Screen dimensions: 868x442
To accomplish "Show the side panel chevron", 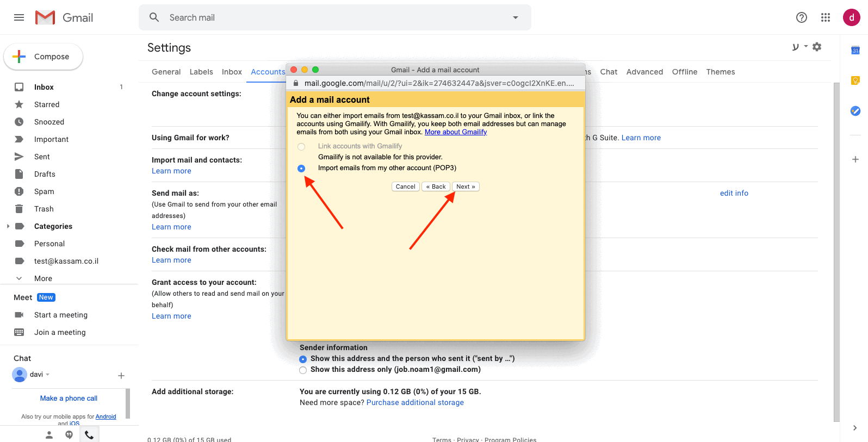I will [x=855, y=428].
